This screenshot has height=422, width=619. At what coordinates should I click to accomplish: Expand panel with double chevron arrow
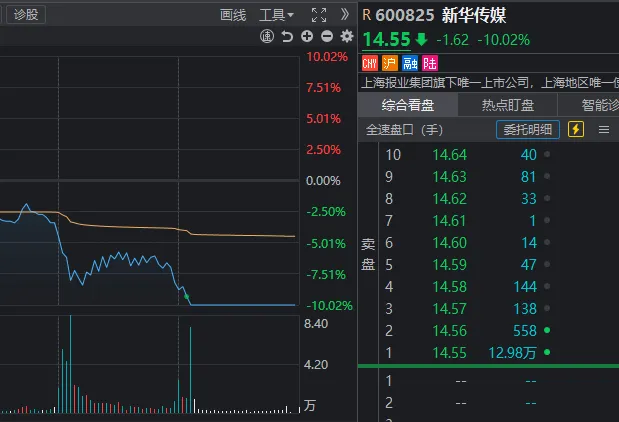345,15
